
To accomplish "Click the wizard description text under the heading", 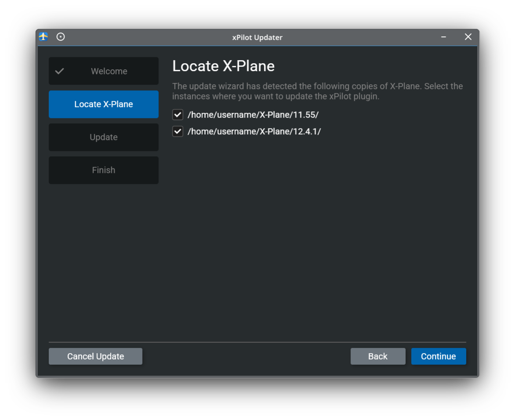I will (x=317, y=91).
